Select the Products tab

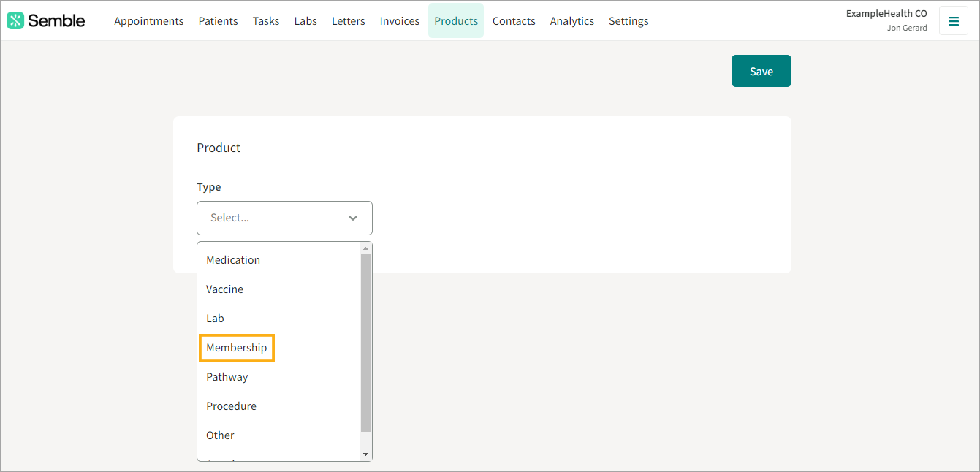point(456,21)
